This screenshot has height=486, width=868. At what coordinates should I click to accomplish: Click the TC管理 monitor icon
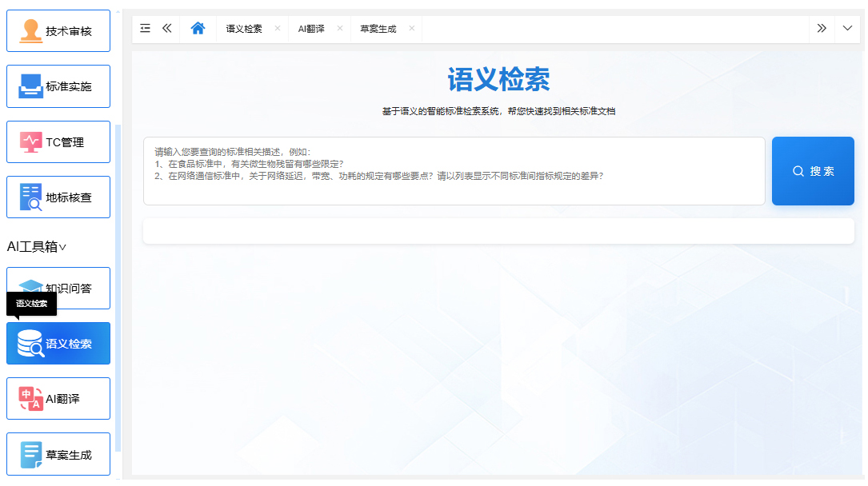(31, 142)
